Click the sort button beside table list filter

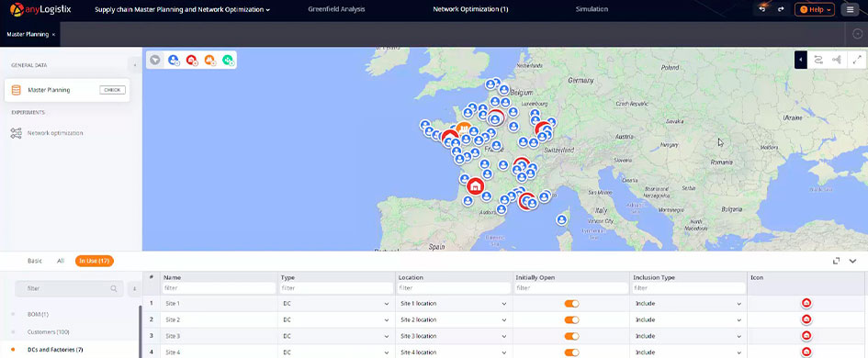[x=133, y=288]
